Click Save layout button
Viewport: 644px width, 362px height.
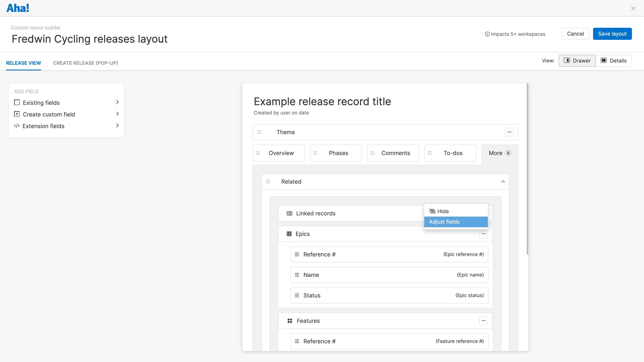[612, 34]
